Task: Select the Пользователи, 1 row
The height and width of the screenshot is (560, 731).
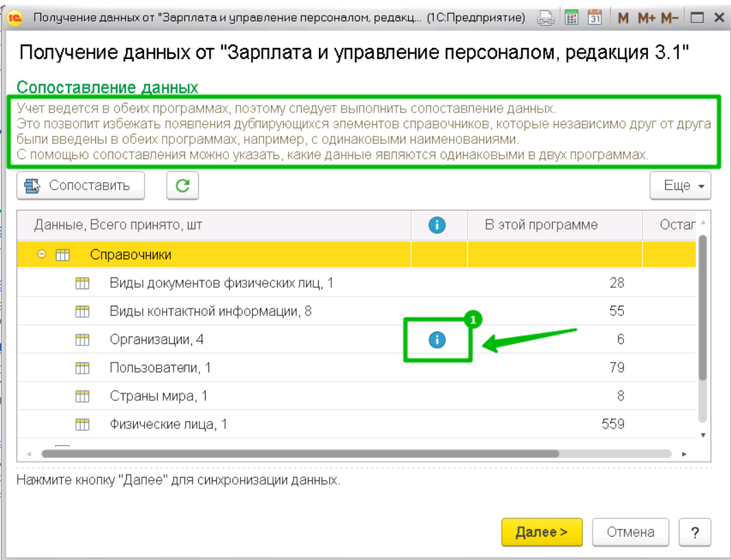Action: [x=160, y=368]
